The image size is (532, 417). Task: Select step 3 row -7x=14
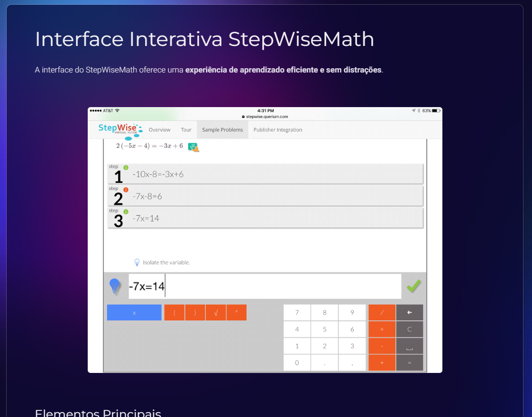pyautogui.click(x=266, y=218)
